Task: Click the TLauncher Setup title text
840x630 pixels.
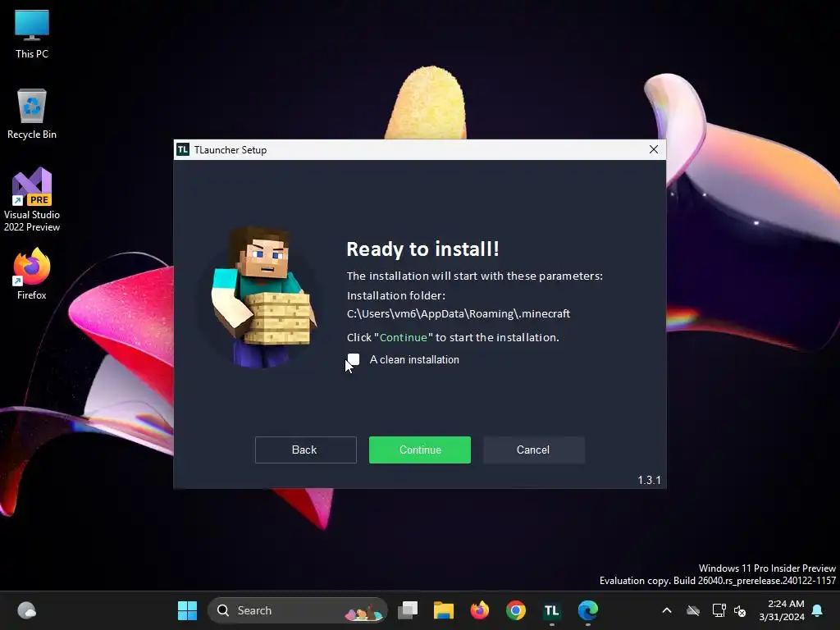Action: (231, 150)
